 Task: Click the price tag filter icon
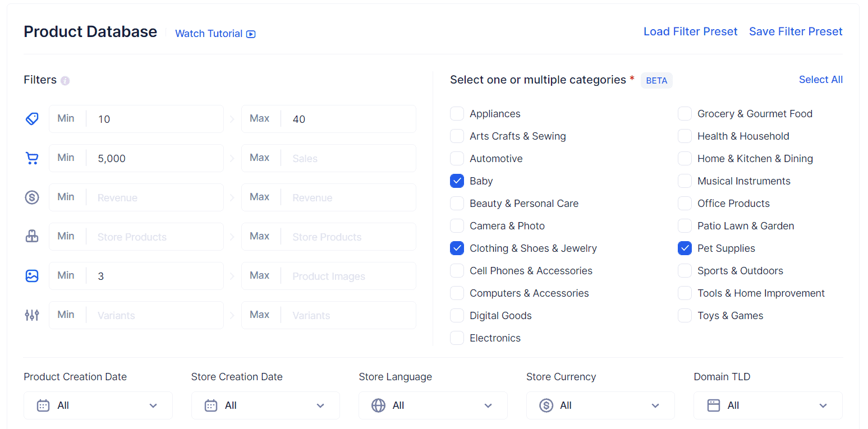point(32,118)
